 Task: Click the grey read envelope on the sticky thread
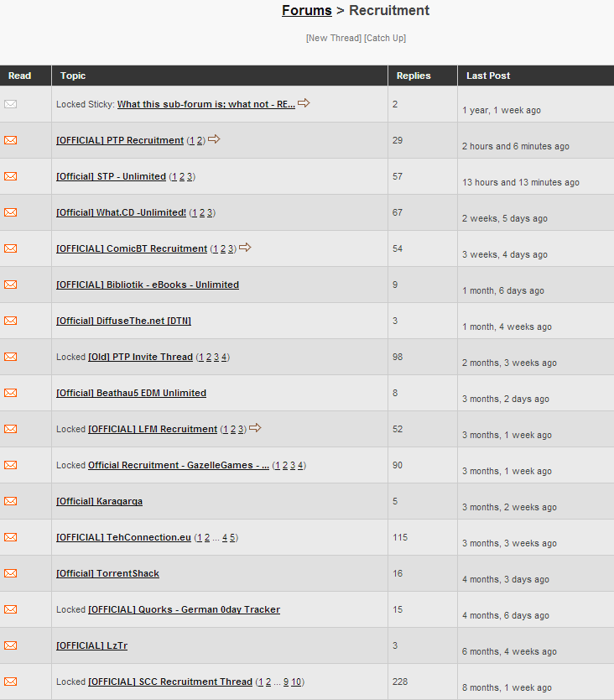pos(11,104)
